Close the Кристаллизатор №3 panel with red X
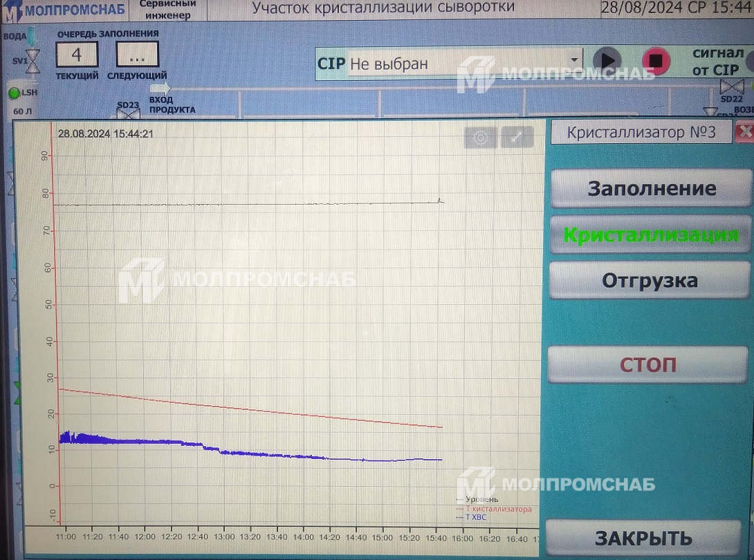This screenshot has height=560, width=754. (744, 132)
